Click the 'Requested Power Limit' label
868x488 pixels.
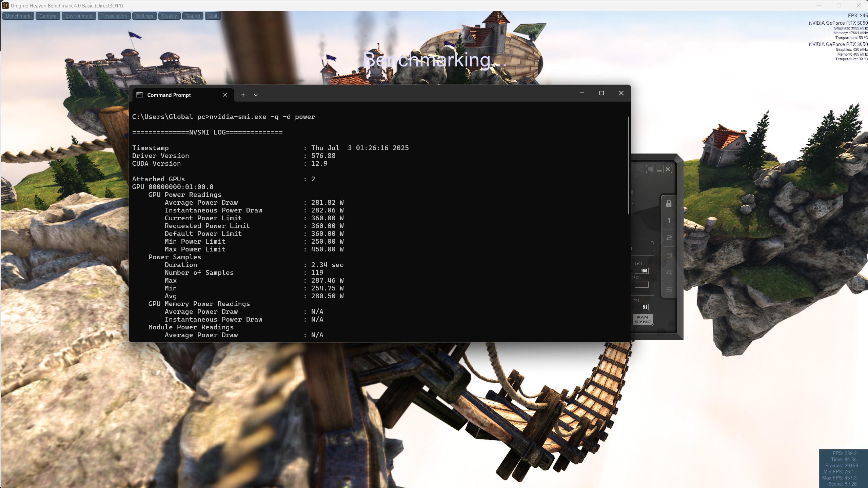[208, 226]
